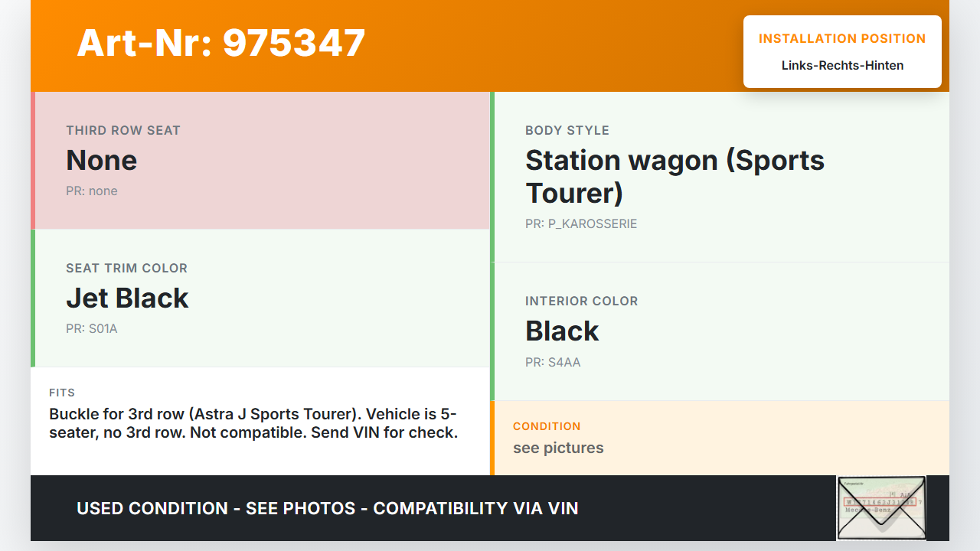Select the third row seat value None
Screen dimensions: 980x551
tap(102, 160)
